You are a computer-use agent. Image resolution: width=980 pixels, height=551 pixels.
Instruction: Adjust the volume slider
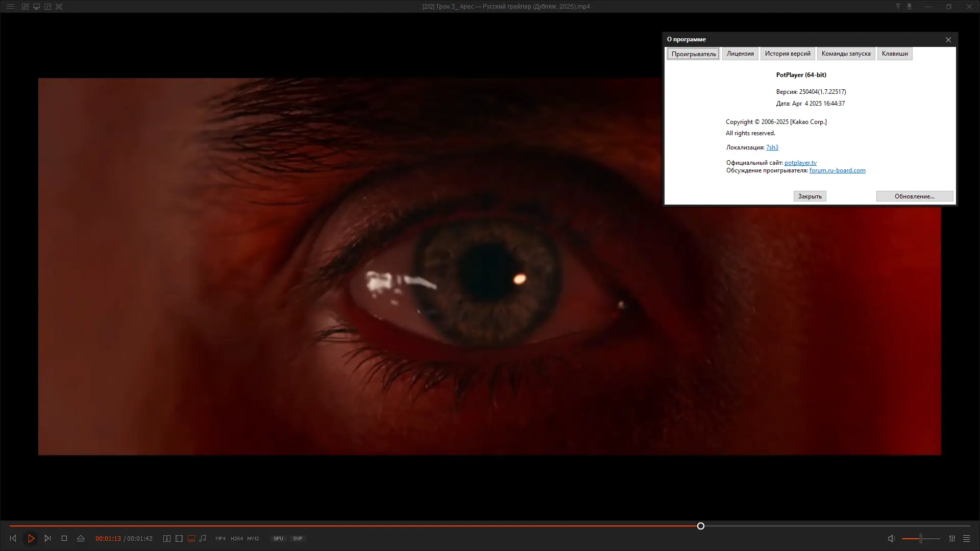[920, 538]
